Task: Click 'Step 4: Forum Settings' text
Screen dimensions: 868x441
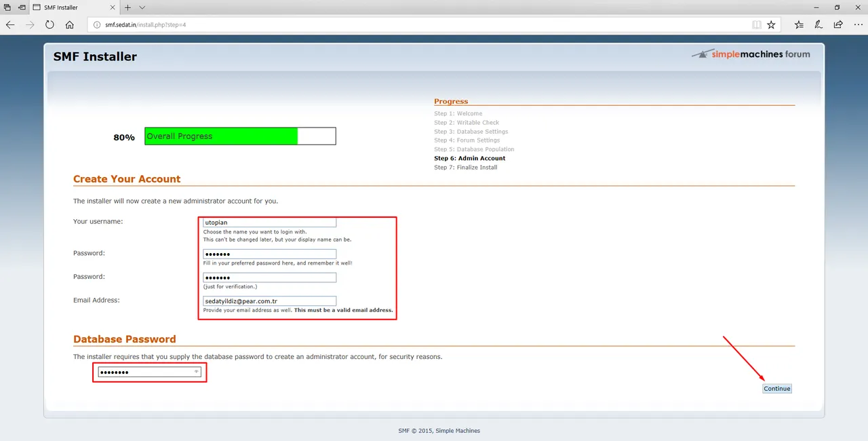Action: 467,140
